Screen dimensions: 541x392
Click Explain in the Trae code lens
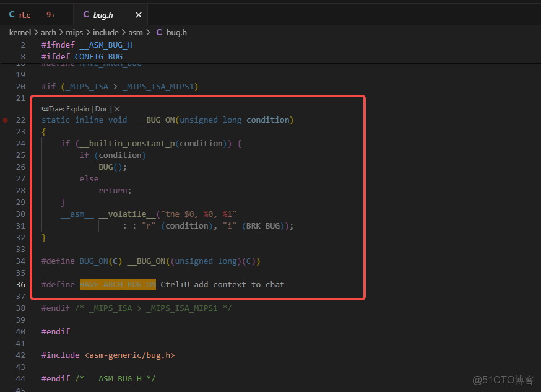click(x=77, y=108)
